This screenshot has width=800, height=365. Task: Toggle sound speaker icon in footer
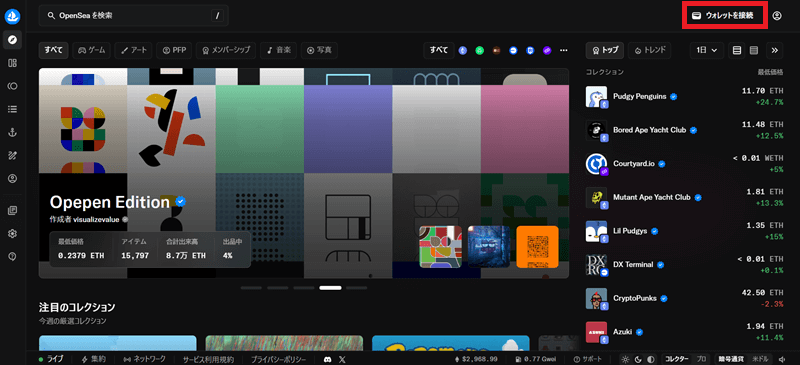[x=783, y=359]
